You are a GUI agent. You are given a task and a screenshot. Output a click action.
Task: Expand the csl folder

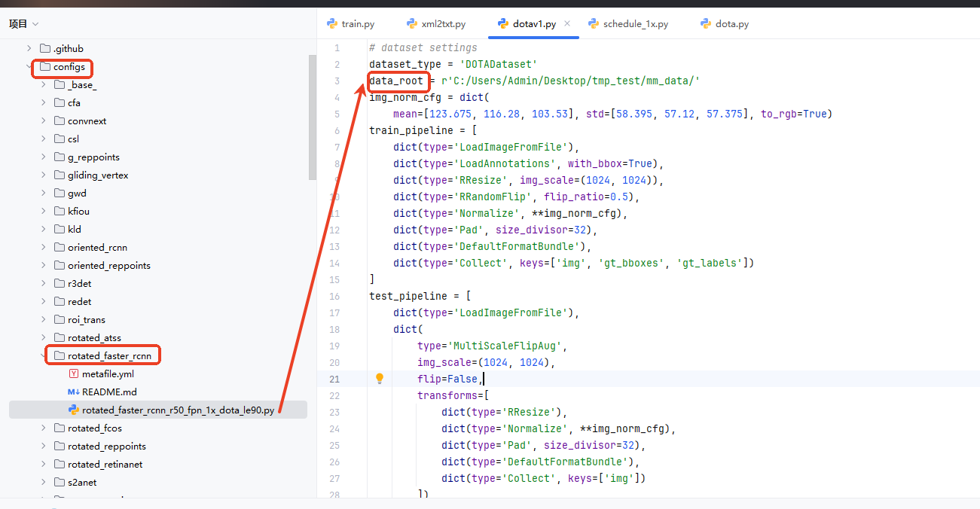pyautogui.click(x=44, y=139)
